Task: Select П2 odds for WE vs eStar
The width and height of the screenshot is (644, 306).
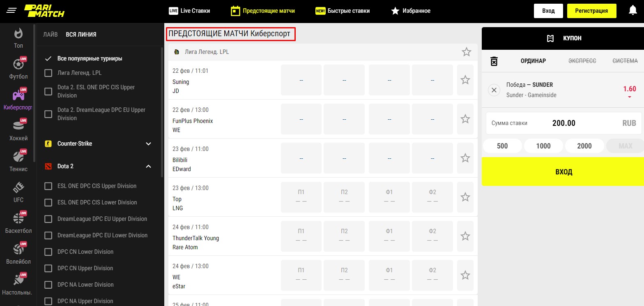Action: 344,275
